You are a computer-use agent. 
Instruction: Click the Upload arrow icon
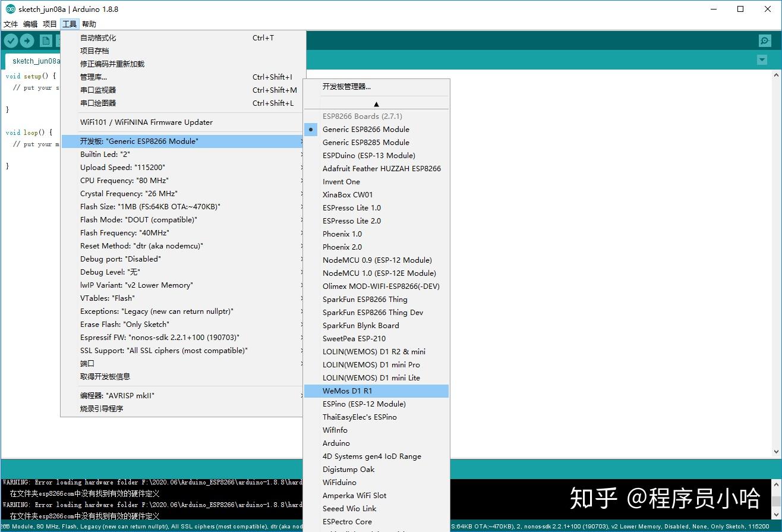click(27, 40)
